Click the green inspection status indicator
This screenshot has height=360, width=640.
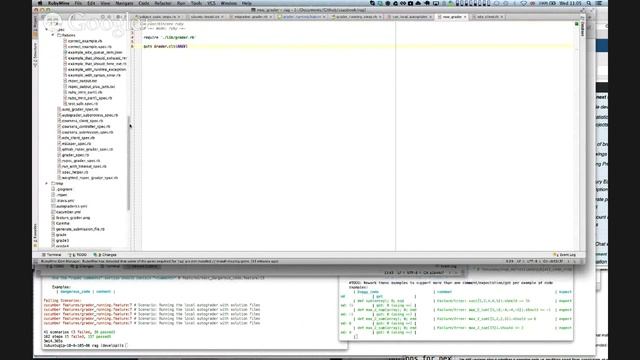tap(576, 24)
